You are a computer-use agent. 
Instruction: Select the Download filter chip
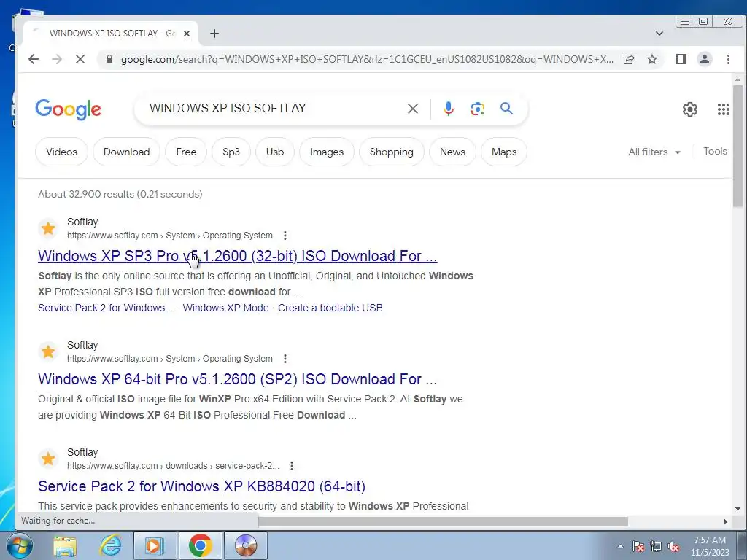pos(126,152)
